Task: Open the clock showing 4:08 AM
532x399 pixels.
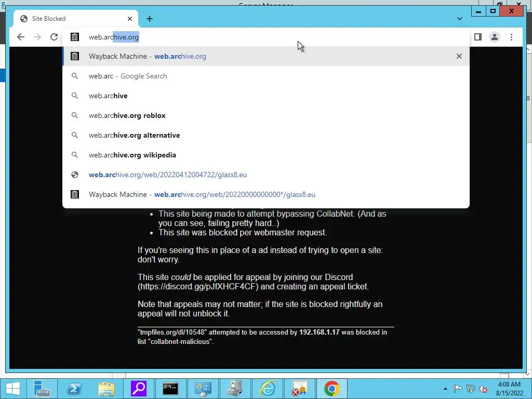Action: click(x=509, y=389)
